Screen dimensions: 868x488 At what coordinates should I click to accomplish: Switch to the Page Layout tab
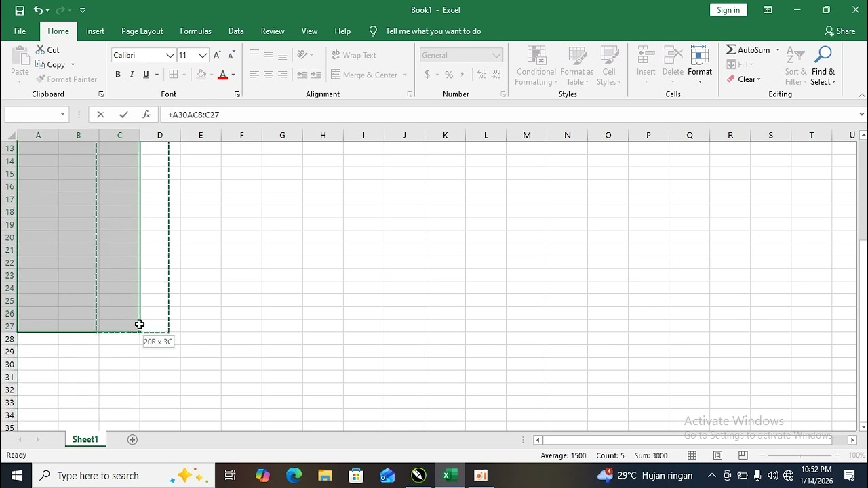coord(142,31)
